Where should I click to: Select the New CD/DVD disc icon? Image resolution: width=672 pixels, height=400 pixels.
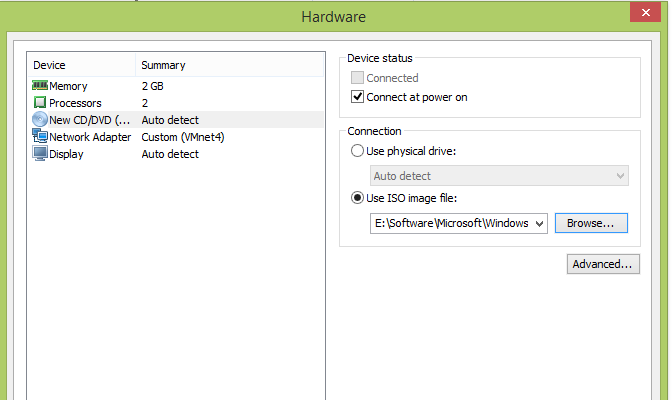(x=40, y=120)
